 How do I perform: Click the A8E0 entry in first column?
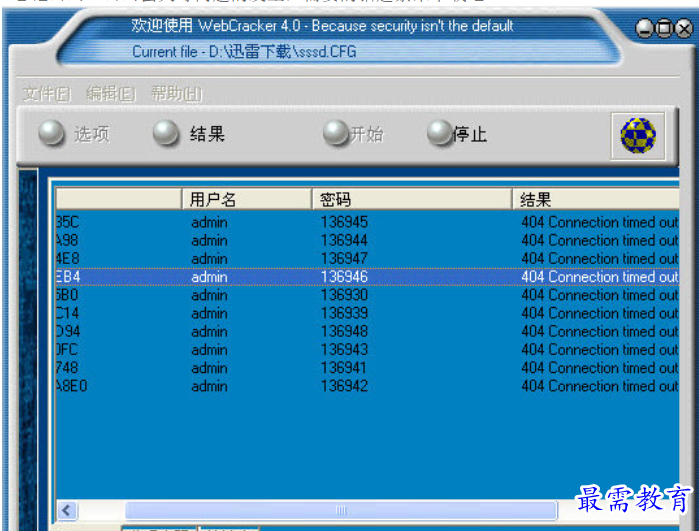tap(71, 386)
